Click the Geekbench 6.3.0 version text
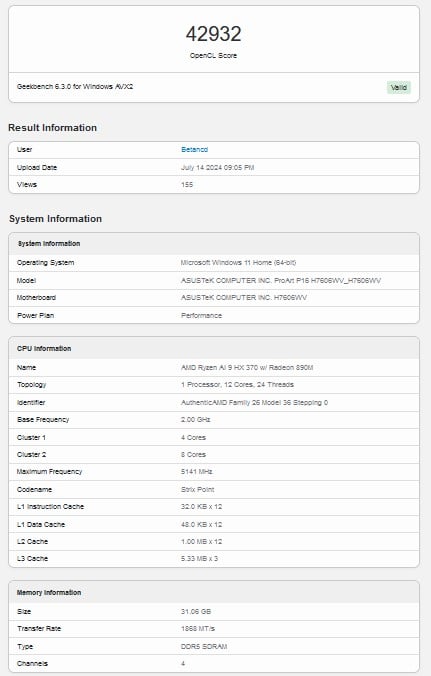This screenshot has width=431, height=676. tap(75, 87)
